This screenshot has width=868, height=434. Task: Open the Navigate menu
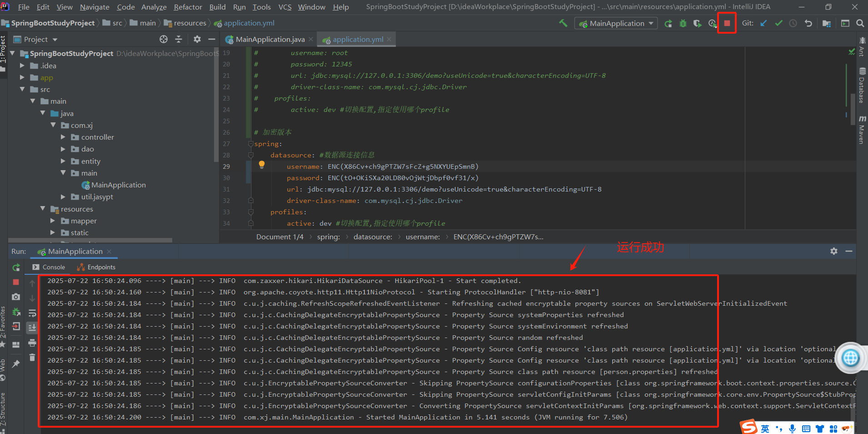tap(95, 7)
